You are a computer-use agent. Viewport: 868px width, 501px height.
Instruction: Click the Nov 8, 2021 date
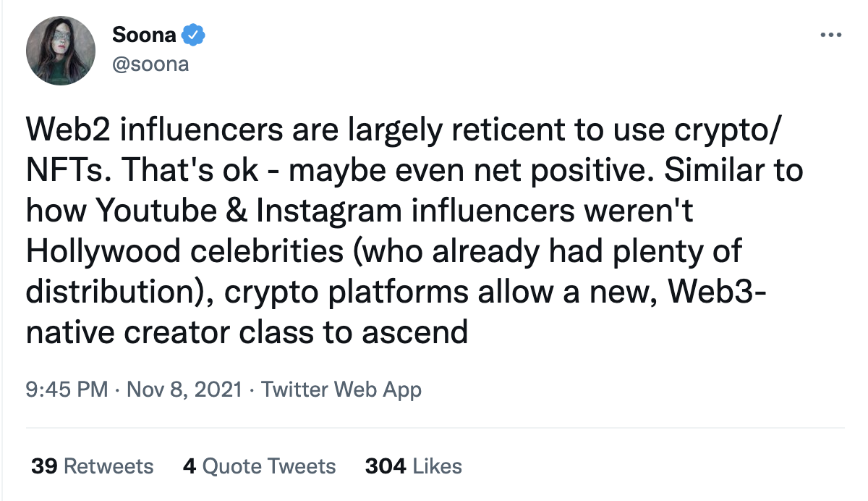184,390
